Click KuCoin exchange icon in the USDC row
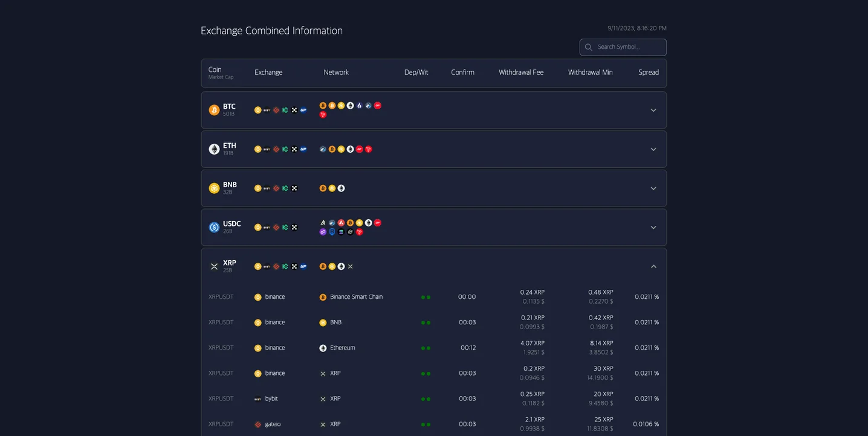This screenshot has height=436, width=868. click(x=285, y=227)
